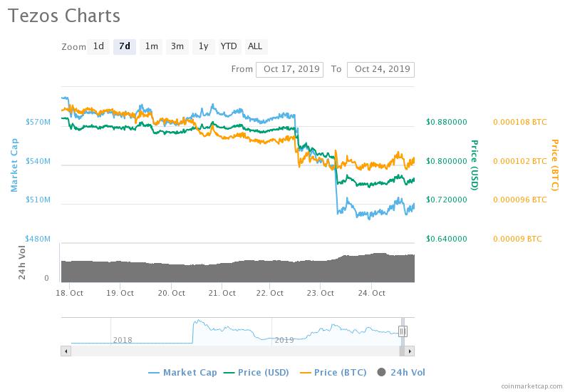This screenshot has width=570, height=392.
Task: Click the 24h Vol axis title
Action: pyautogui.click(x=22, y=262)
